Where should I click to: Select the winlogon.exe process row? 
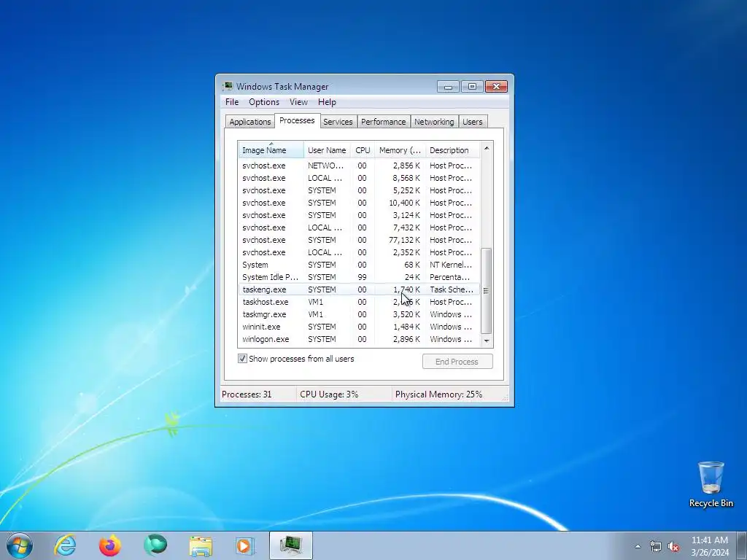pos(359,339)
